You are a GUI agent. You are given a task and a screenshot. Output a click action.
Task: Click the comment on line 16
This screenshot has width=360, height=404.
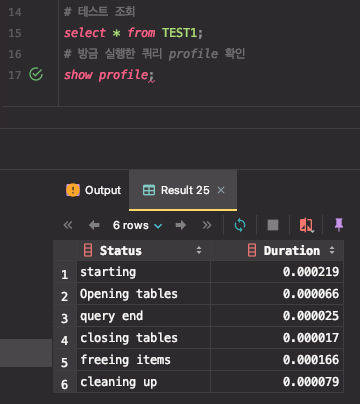click(x=155, y=54)
